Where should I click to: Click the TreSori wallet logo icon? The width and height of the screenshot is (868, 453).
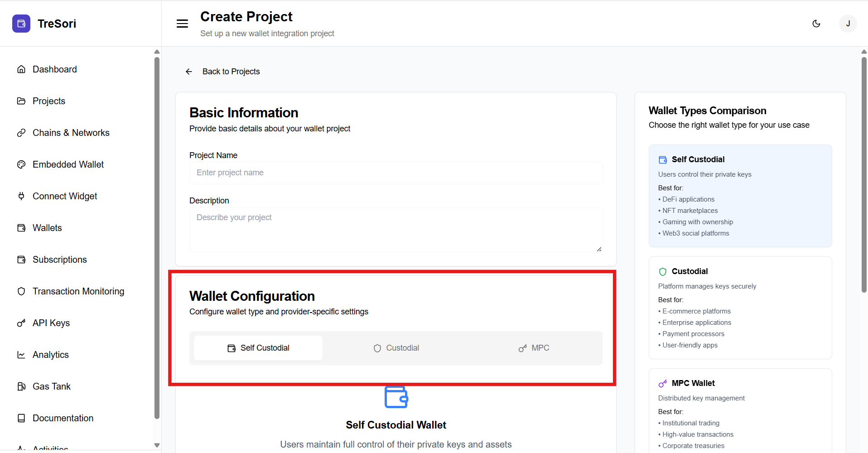click(x=21, y=24)
